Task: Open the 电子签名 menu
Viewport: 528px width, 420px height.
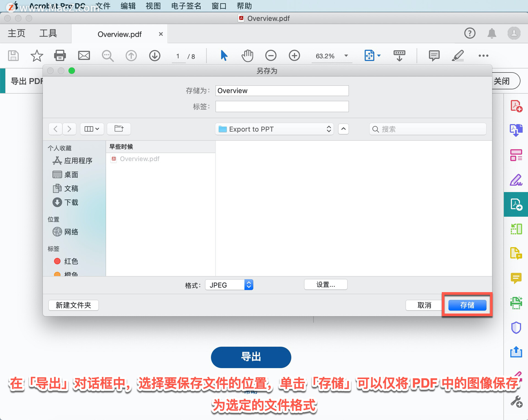Action: 186,6
